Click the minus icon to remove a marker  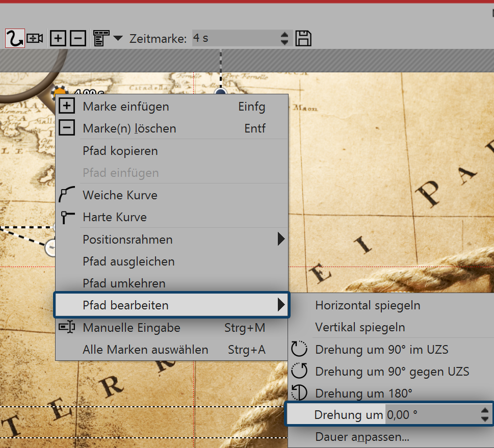tap(77, 38)
